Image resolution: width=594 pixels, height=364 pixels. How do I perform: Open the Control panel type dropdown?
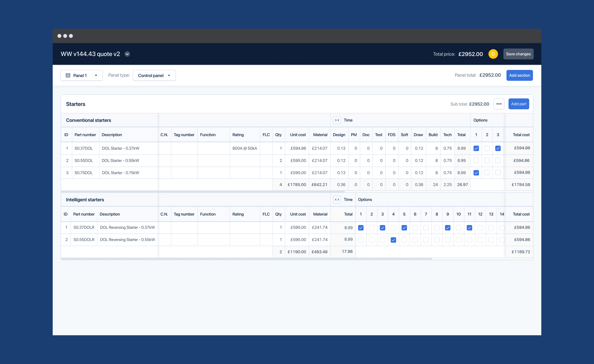(x=154, y=75)
